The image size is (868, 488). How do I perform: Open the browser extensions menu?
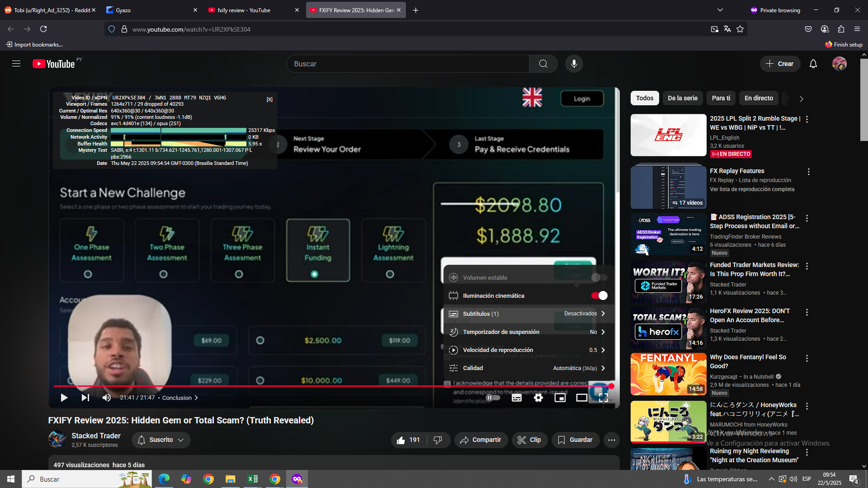tap(841, 29)
